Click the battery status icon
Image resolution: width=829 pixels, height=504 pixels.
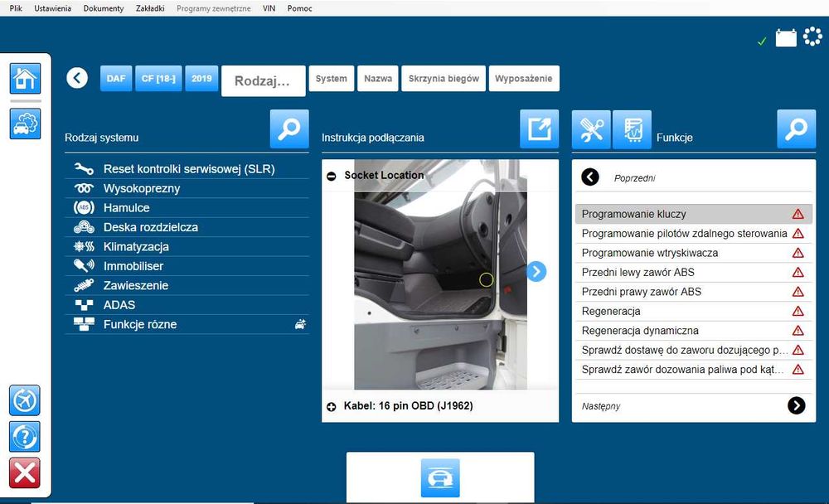pos(786,38)
